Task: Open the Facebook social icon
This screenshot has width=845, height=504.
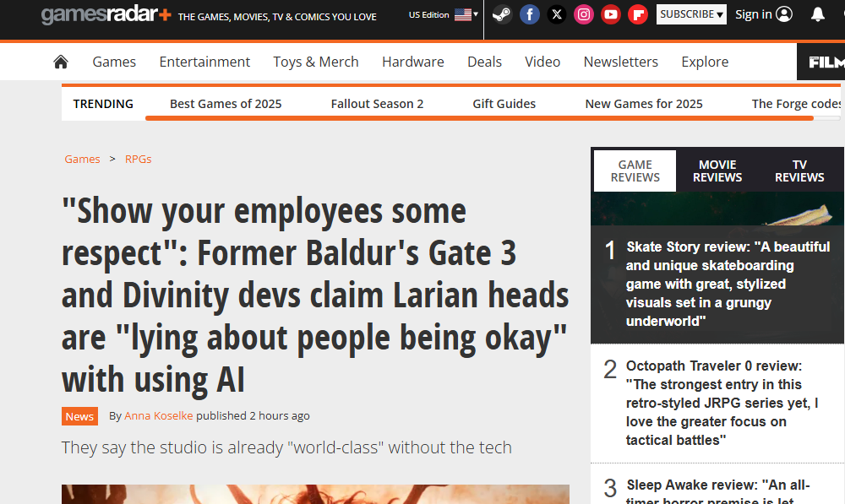Action: [530, 14]
